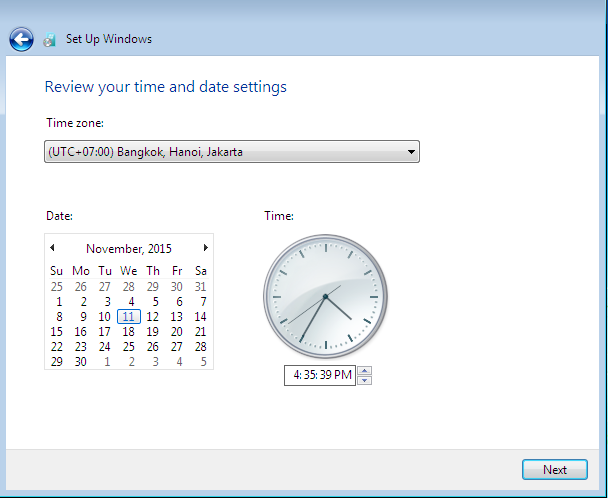This screenshot has height=498, width=608.
Task: Open the Time zone dropdown
Action: click(232, 152)
